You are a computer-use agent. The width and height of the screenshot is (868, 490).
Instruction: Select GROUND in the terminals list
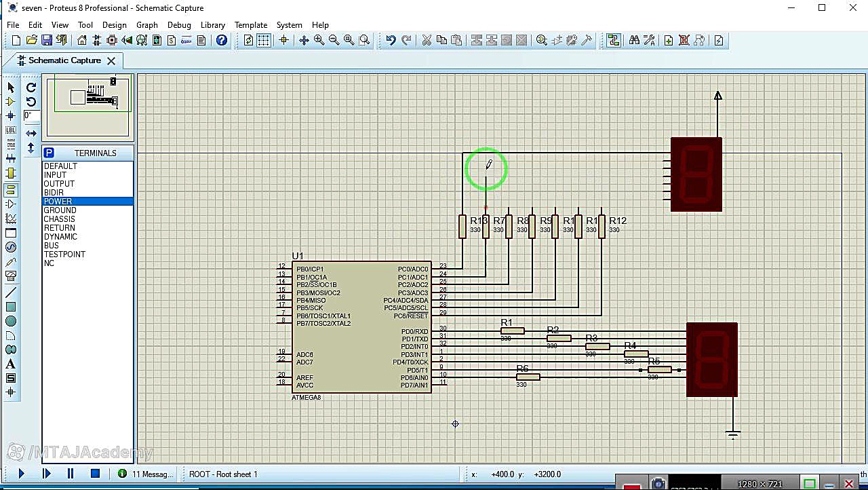[60, 210]
